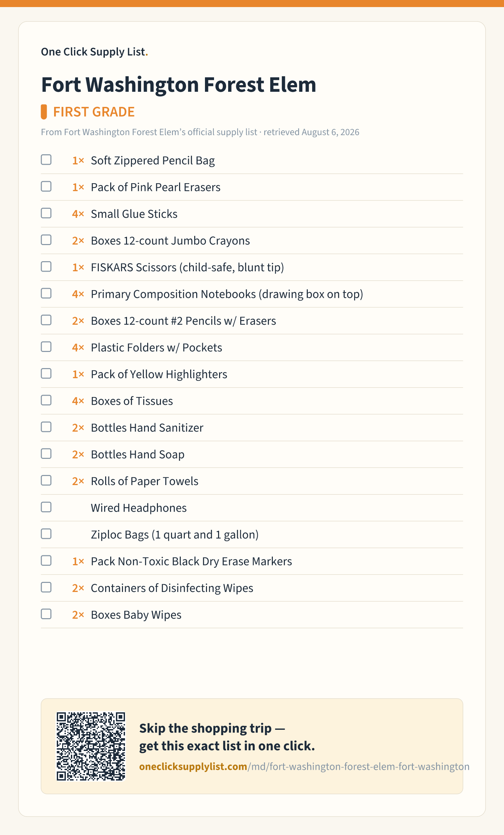This screenshot has height=835, width=504.
Task: Tick the Pack of Pink Pearl Erasers box
Action: (46, 186)
